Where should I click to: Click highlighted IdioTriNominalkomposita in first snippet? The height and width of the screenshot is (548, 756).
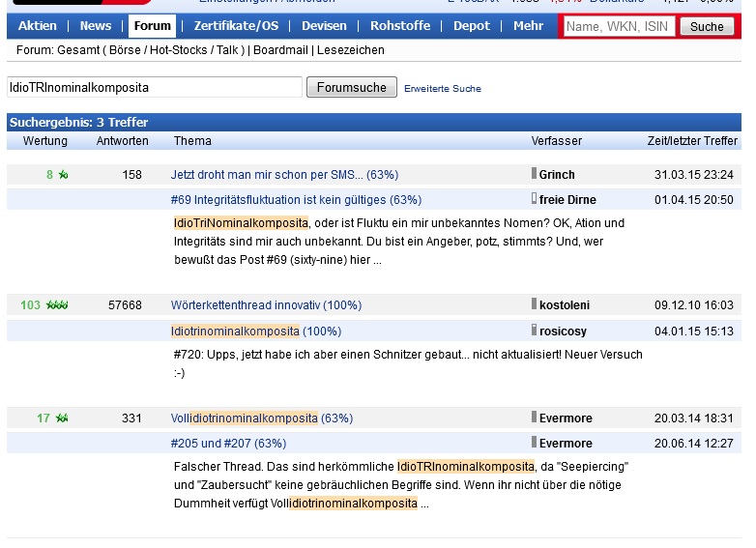point(241,223)
